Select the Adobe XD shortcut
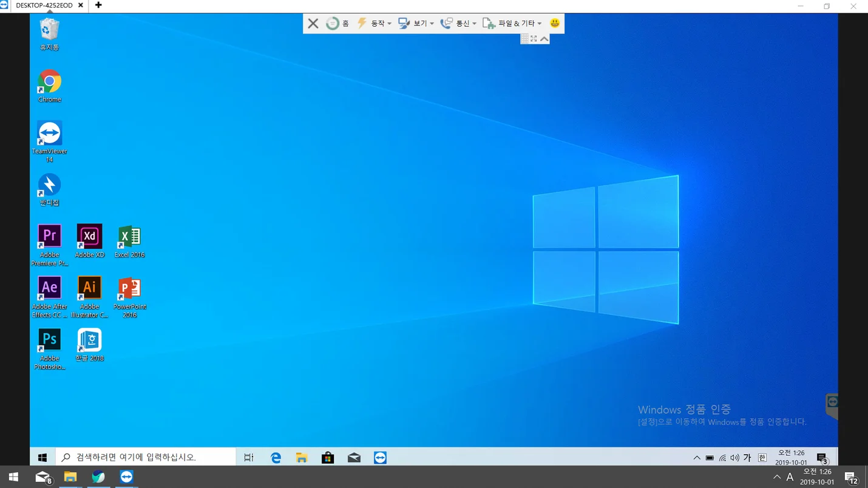Viewport: 868px width, 488px height. 89,242
